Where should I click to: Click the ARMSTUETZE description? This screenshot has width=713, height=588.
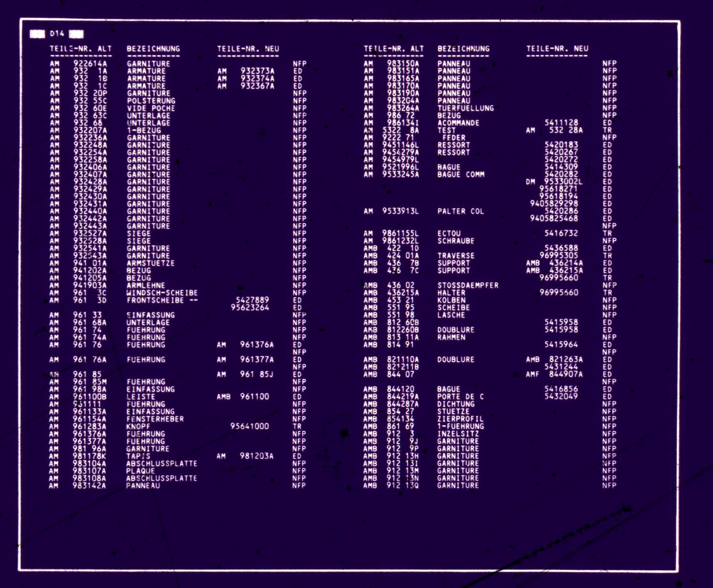pyautogui.click(x=151, y=263)
